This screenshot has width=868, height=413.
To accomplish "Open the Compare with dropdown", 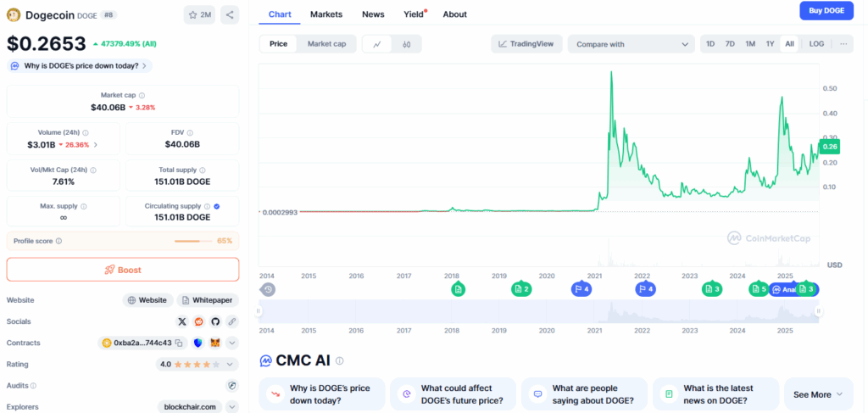I will tap(631, 44).
